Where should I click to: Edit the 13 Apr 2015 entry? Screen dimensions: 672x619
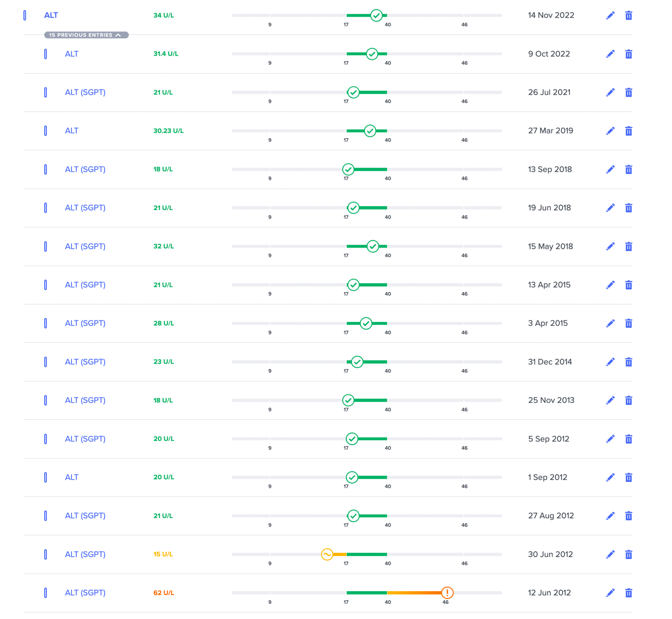[610, 285]
